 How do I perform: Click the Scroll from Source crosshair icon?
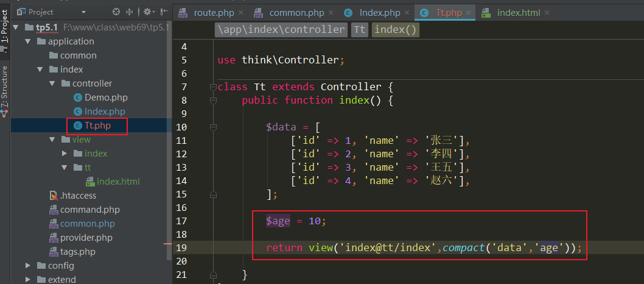(x=117, y=12)
